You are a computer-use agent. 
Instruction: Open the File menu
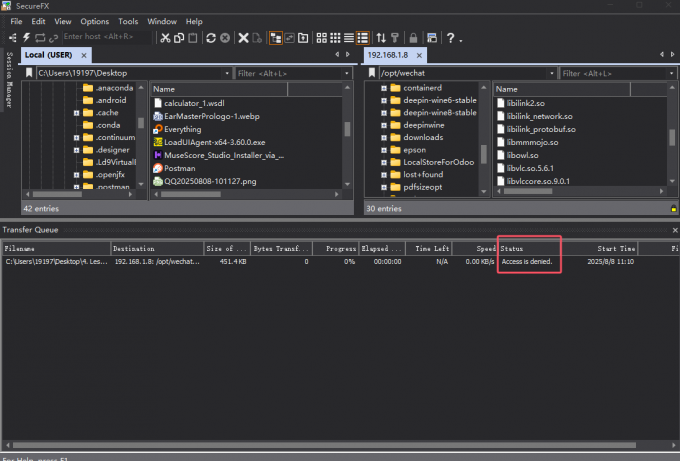16,21
